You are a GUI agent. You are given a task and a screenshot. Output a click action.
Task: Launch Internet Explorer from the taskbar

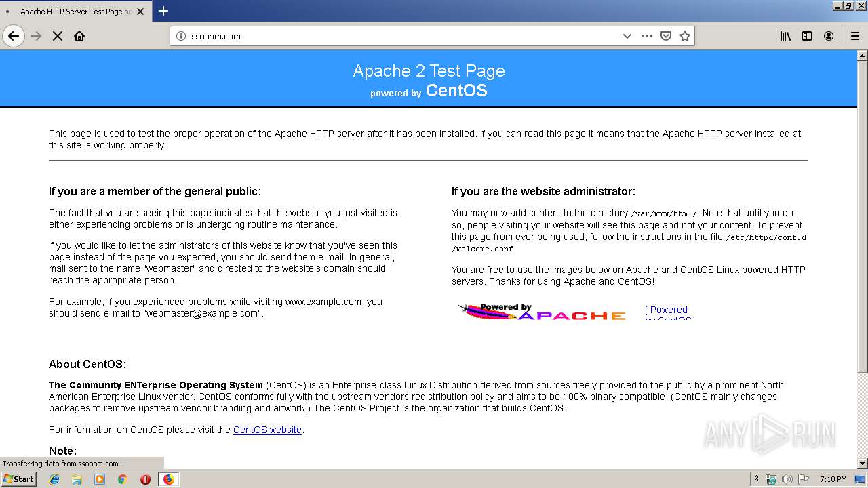coord(54,479)
